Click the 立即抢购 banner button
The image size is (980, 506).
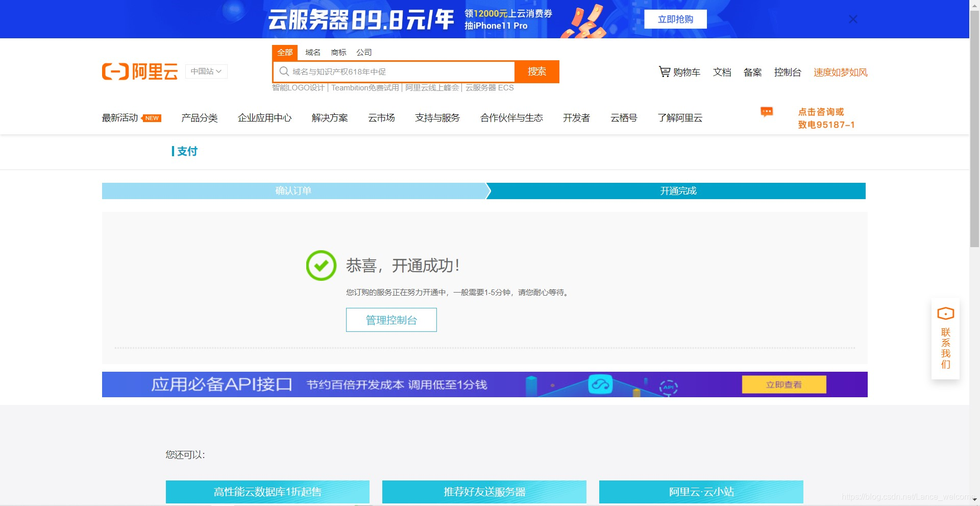tap(675, 19)
